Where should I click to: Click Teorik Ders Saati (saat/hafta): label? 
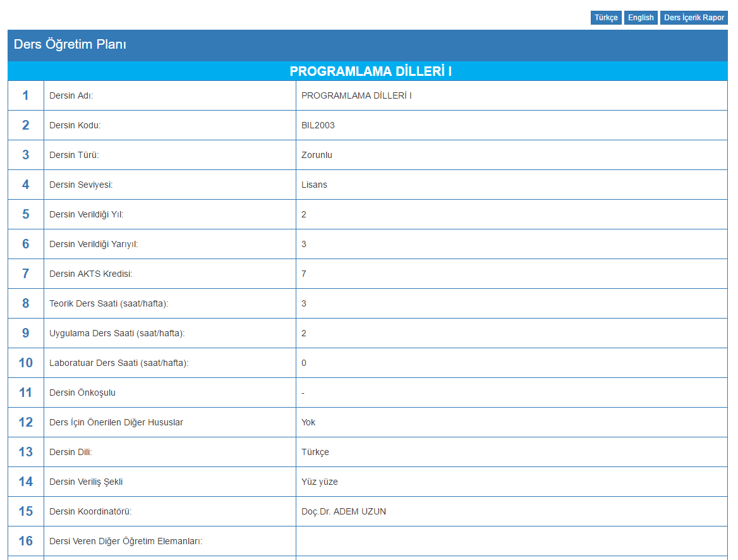109,303
